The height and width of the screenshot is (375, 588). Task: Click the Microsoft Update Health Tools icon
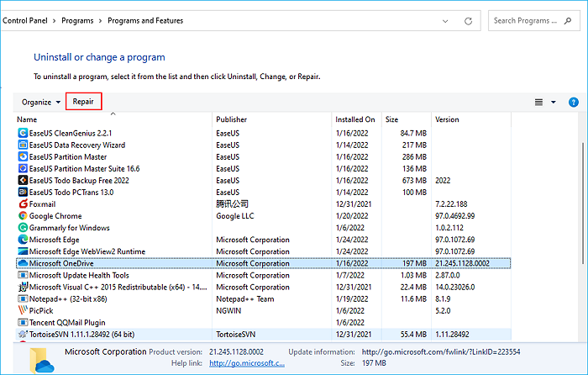point(23,275)
